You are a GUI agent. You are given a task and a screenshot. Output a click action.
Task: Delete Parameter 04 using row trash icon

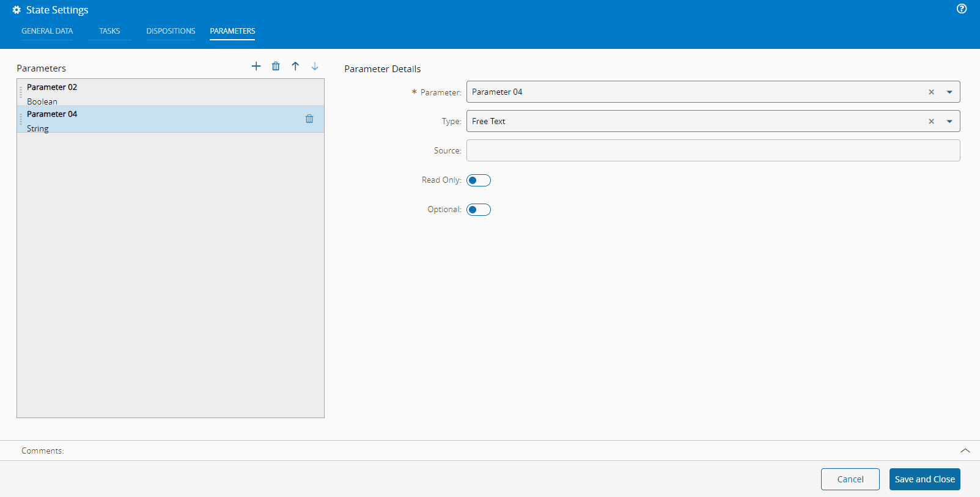[x=309, y=119]
